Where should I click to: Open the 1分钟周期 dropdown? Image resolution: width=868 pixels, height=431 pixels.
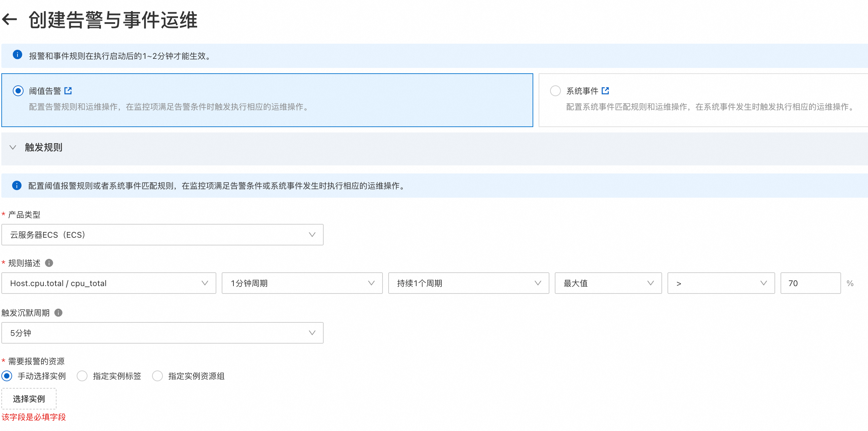coord(302,283)
